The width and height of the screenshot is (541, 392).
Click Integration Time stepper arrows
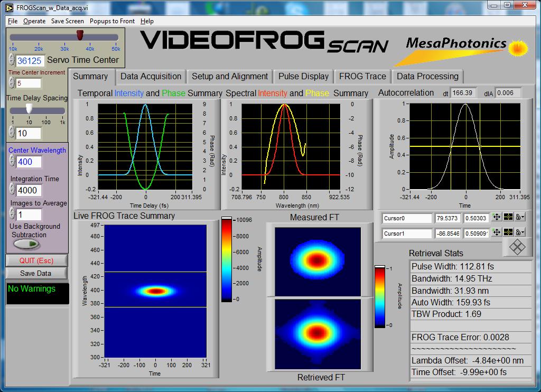pyautogui.click(x=12, y=190)
